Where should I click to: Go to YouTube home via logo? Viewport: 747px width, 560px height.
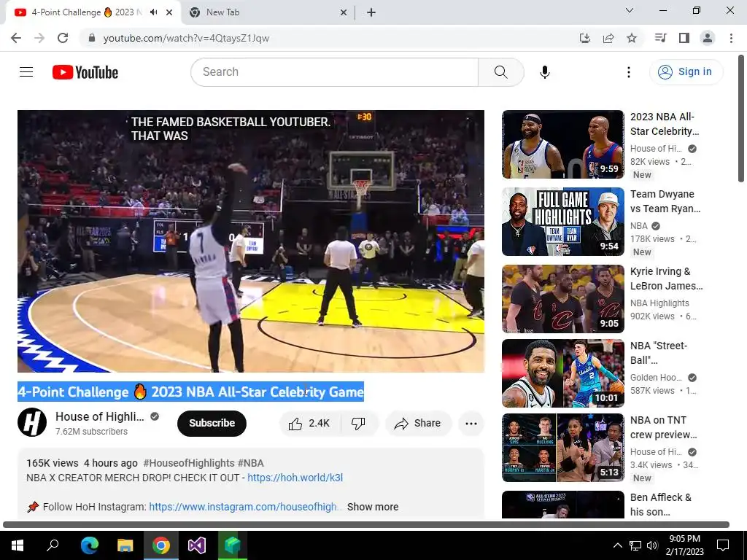click(85, 72)
